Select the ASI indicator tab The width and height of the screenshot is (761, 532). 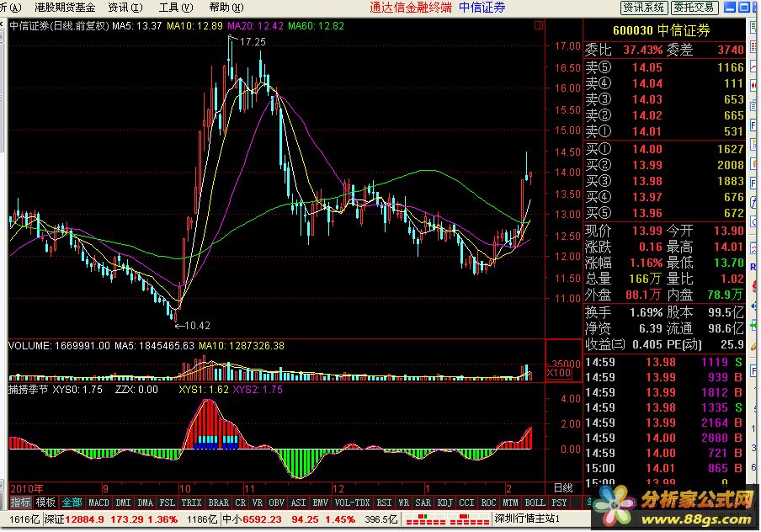point(298,503)
